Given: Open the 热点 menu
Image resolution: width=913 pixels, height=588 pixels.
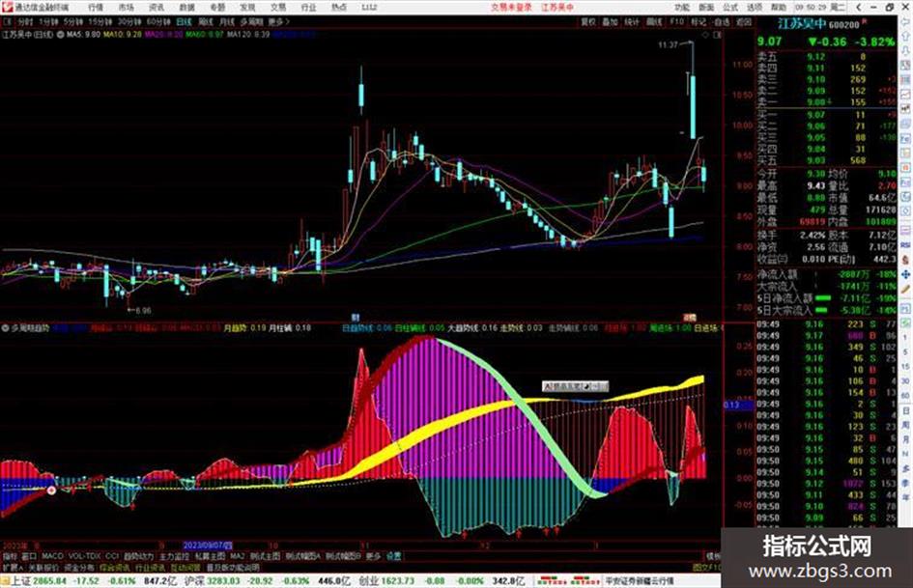Looking at the screenshot, I should (x=339, y=7).
